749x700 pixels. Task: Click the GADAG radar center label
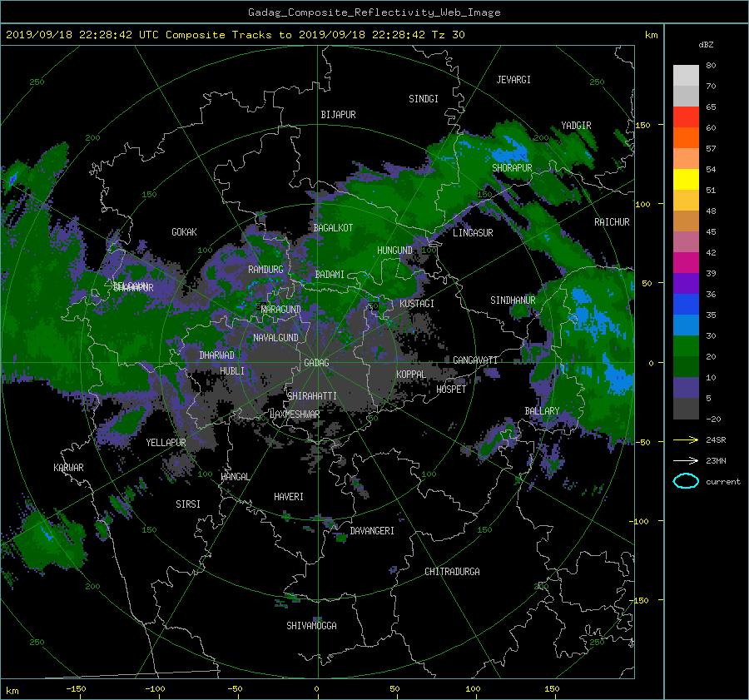pyautogui.click(x=317, y=363)
